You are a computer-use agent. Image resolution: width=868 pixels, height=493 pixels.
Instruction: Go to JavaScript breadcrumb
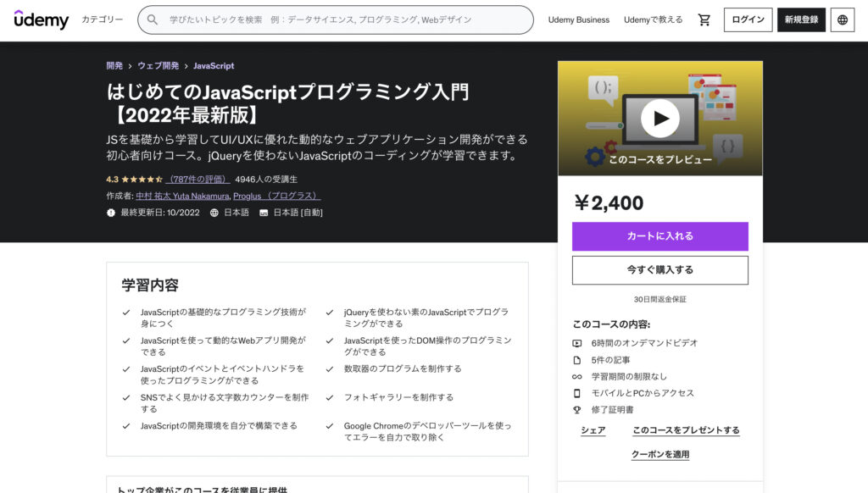214,65
